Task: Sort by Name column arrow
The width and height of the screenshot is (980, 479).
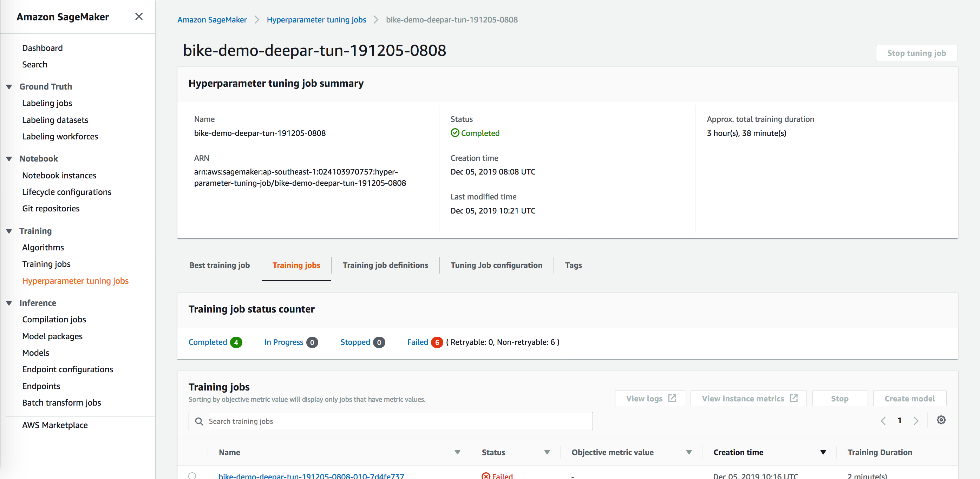Action: 457,452
